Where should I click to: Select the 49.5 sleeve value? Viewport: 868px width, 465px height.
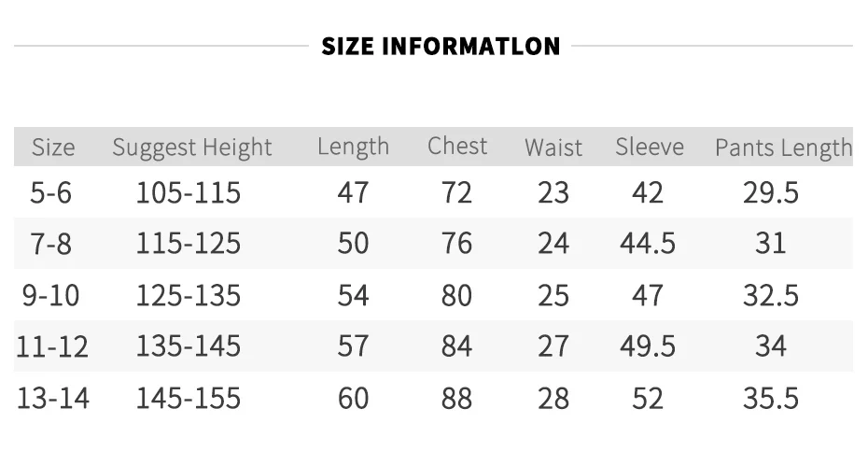(x=648, y=346)
